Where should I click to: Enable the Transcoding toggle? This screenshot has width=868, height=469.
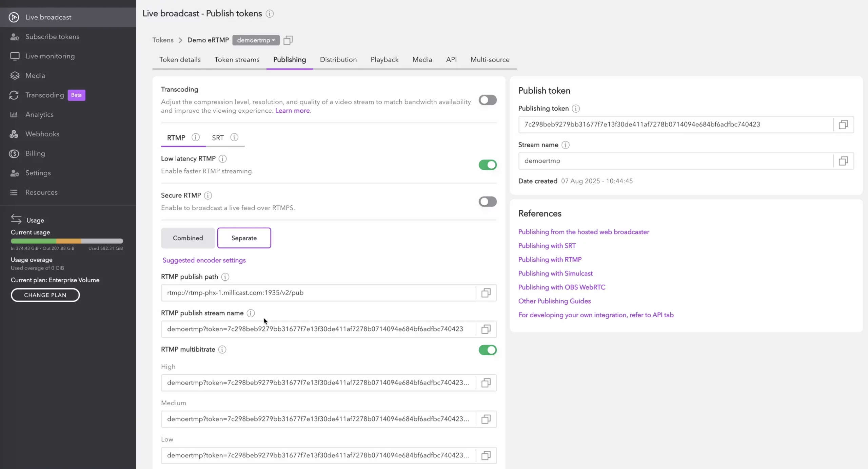pyautogui.click(x=487, y=100)
